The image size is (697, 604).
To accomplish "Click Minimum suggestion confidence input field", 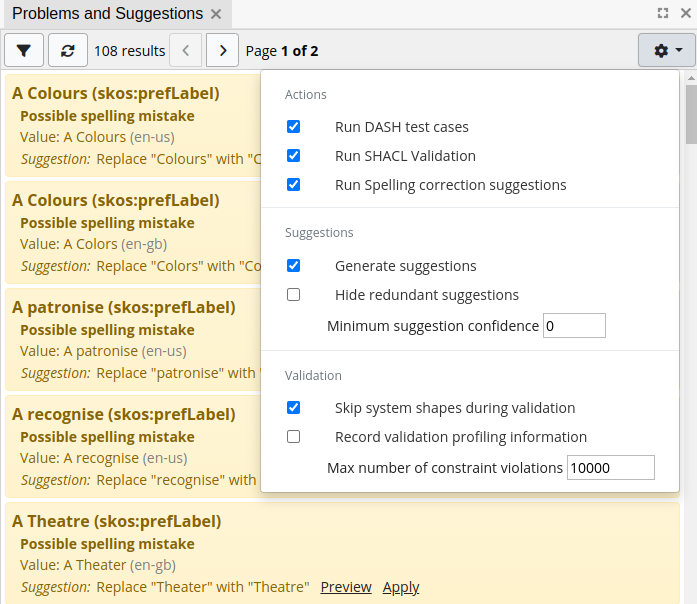I will click(574, 326).
